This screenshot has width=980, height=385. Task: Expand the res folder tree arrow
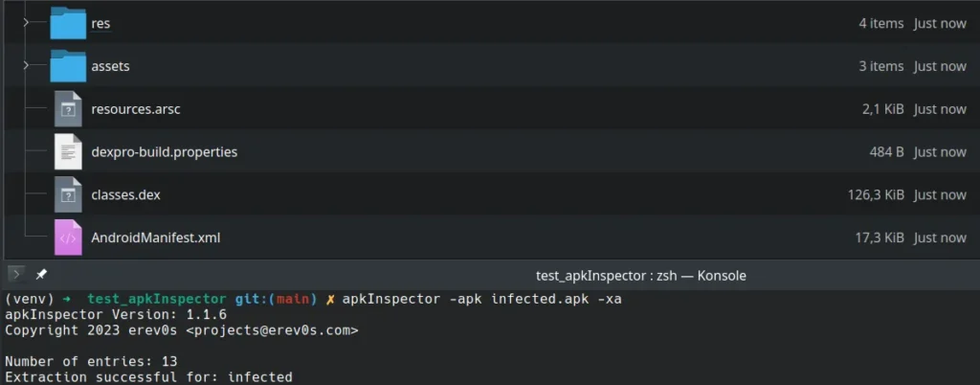click(x=26, y=22)
